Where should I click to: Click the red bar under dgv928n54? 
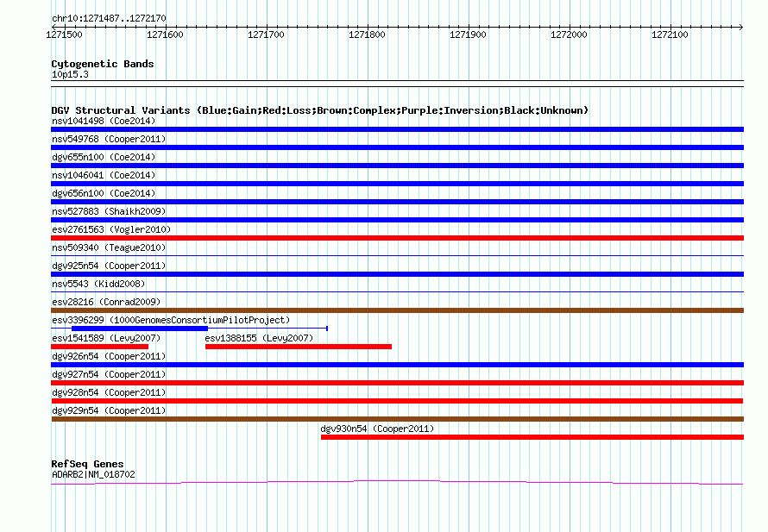pos(397,401)
